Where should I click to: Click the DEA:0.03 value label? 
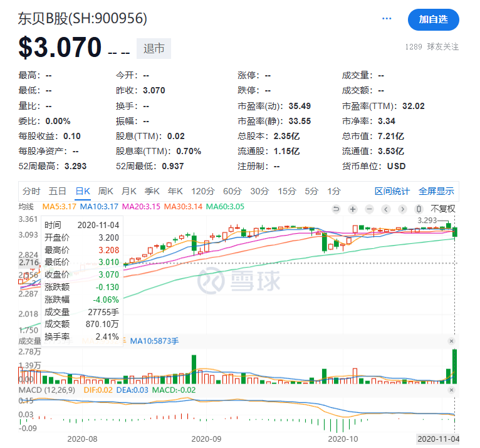coord(132,390)
